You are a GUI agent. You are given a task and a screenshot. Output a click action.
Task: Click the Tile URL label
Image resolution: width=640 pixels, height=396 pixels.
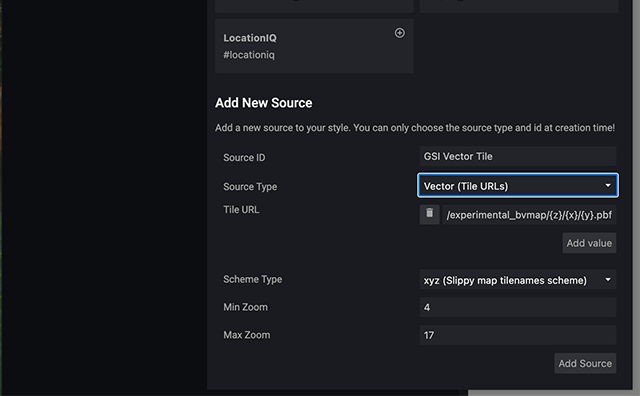coord(241,209)
